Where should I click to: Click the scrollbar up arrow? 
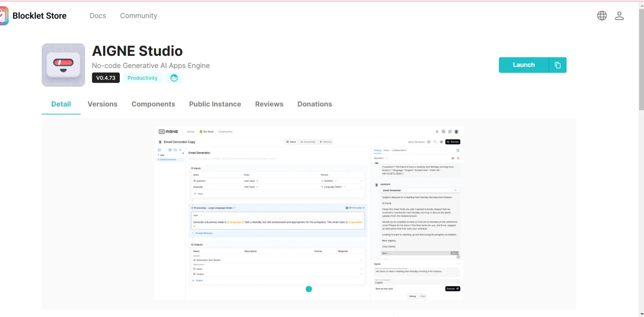641,5
